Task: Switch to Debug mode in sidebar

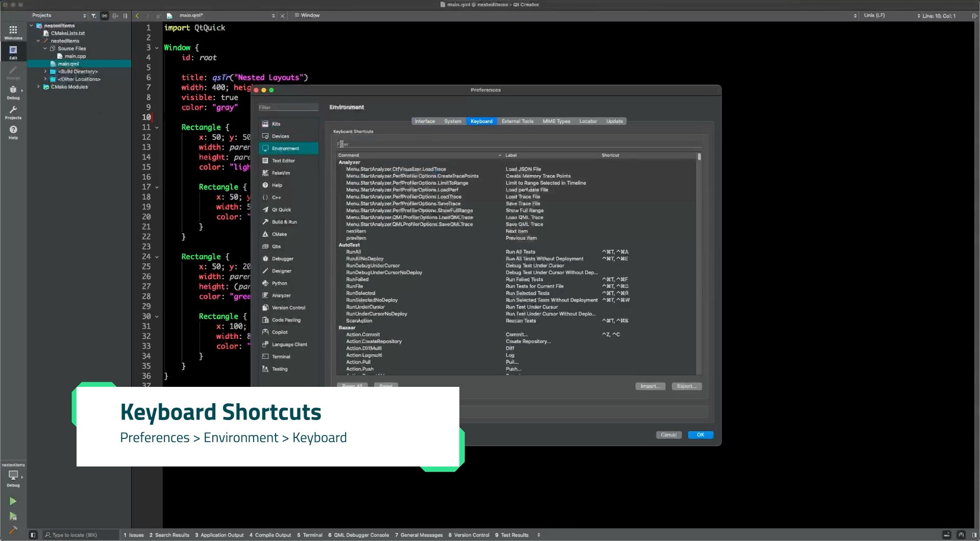Action: coord(13,92)
